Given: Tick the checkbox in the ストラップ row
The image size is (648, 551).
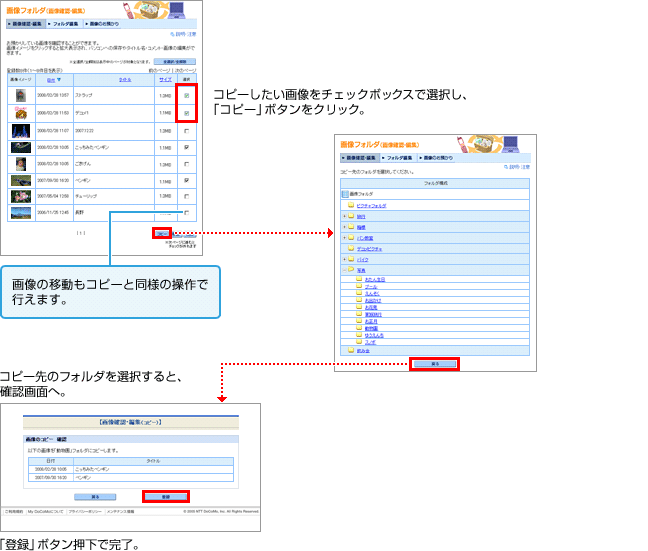Looking at the screenshot, I should (x=187, y=95).
